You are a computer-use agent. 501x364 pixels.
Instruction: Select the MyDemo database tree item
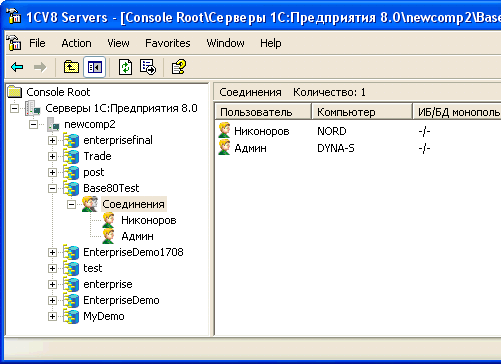(x=104, y=316)
